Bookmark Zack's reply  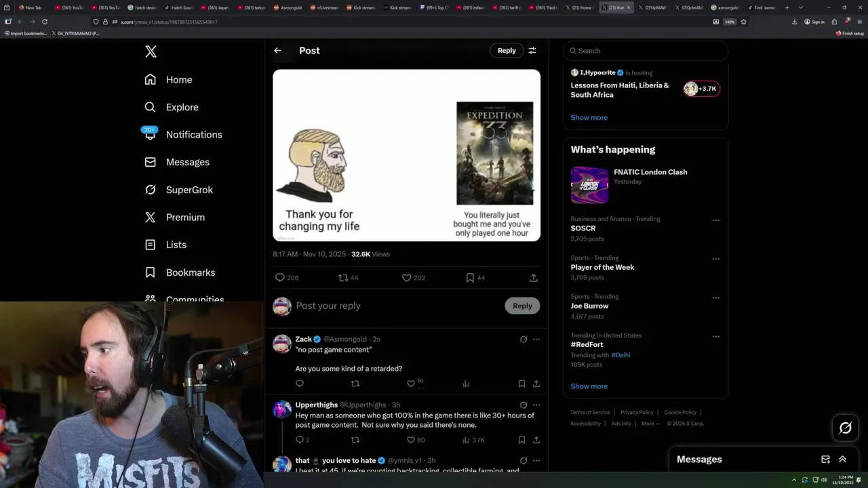pos(521,384)
